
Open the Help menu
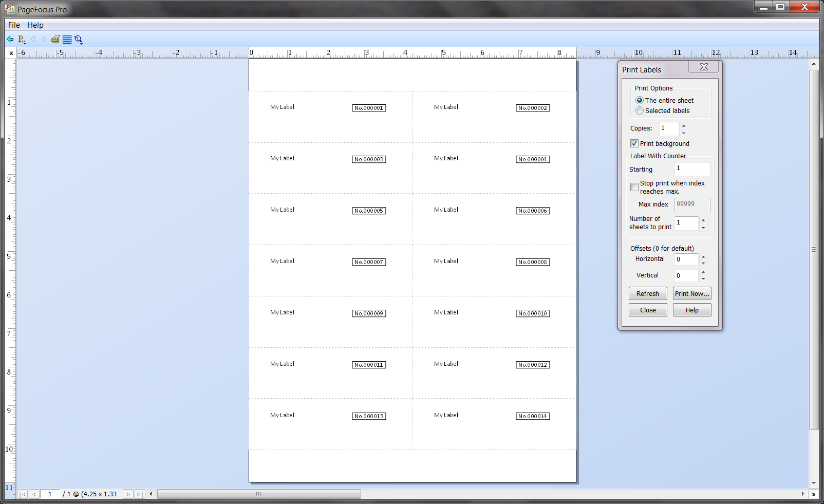(x=35, y=25)
